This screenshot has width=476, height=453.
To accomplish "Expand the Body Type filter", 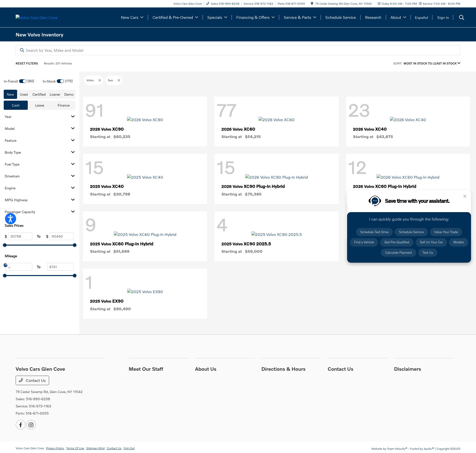I will click(x=40, y=152).
